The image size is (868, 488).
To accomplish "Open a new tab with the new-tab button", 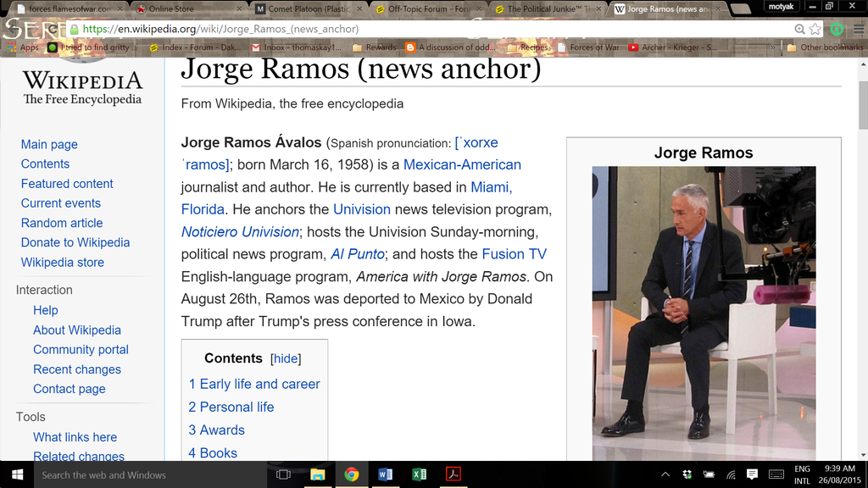I will pos(741,8).
